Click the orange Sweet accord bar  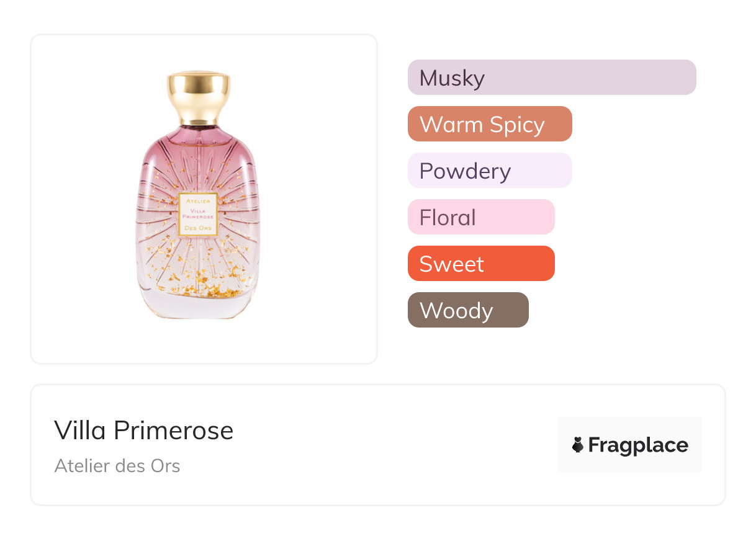481,264
